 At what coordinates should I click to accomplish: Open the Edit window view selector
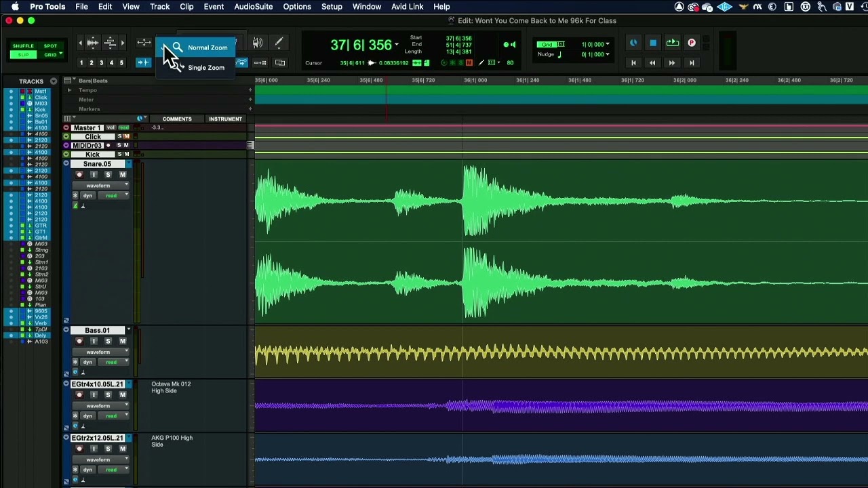click(x=68, y=119)
